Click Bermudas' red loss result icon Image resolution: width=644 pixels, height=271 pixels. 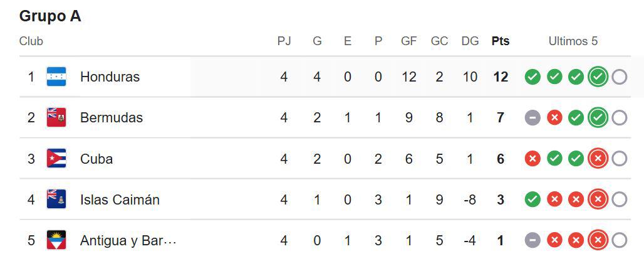[554, 118]
